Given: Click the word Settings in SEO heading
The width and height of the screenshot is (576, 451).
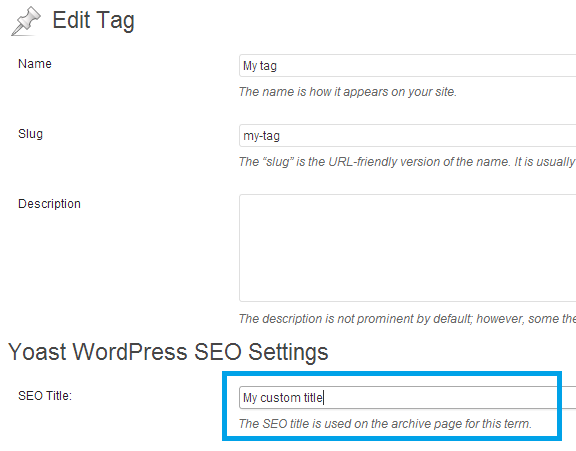Looking at the screenshot, I should coord(288,353).
